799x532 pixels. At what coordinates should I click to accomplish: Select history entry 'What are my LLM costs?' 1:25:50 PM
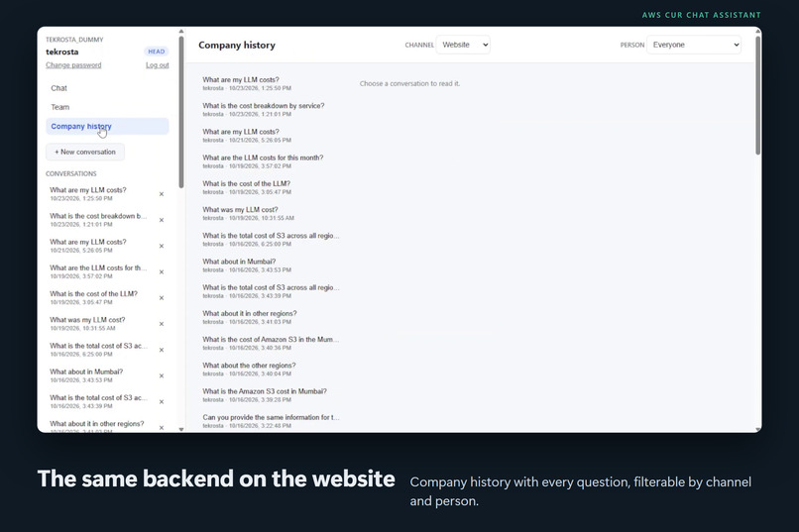point(271,83)
